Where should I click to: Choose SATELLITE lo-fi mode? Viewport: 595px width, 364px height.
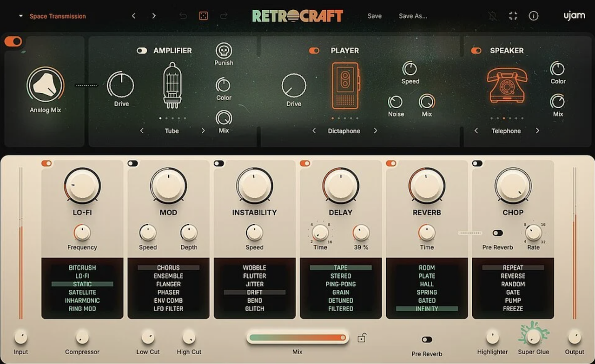pos(82,292)
